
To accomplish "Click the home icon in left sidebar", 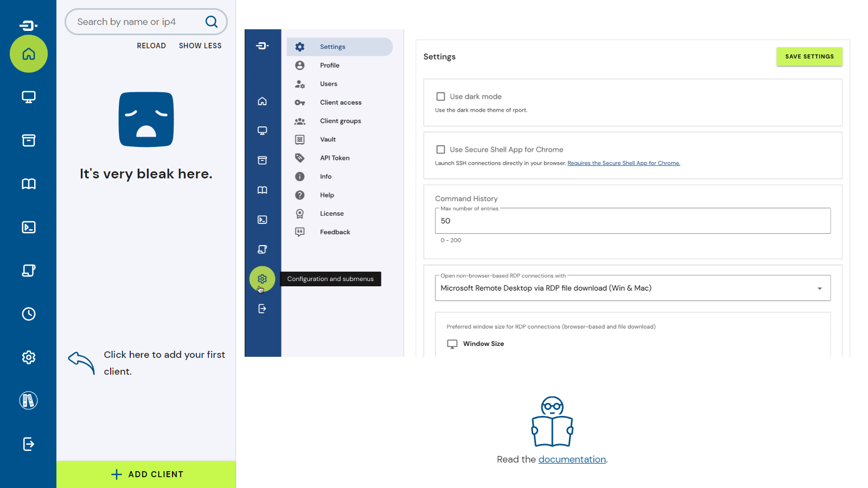I will pyautogui.click(x=29, y=54).
